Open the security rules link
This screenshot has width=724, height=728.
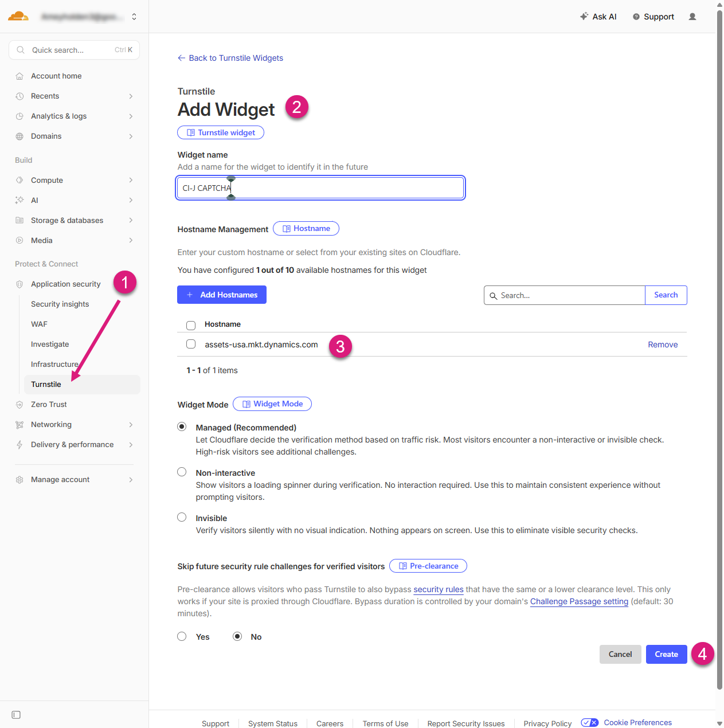pyautogui.click(x=439, y=589)
